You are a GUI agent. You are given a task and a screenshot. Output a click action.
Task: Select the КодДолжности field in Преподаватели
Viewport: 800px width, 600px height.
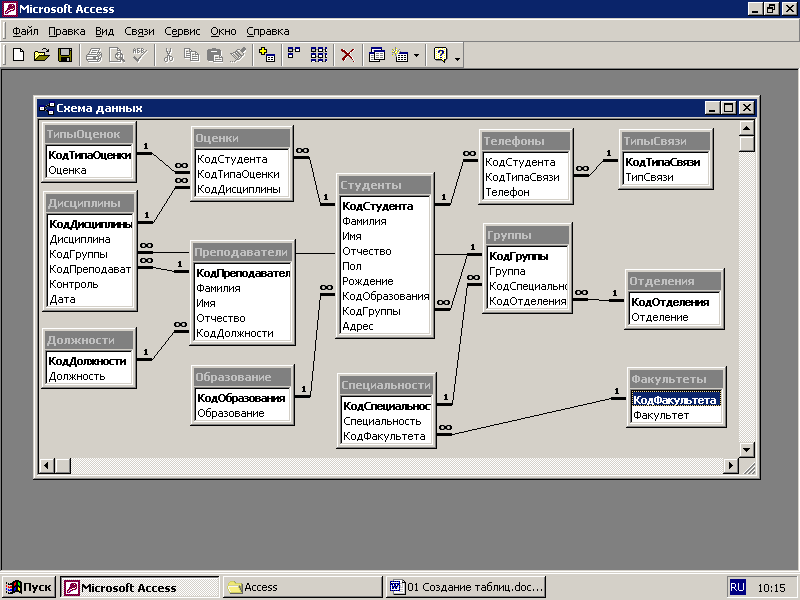[242, 333]
